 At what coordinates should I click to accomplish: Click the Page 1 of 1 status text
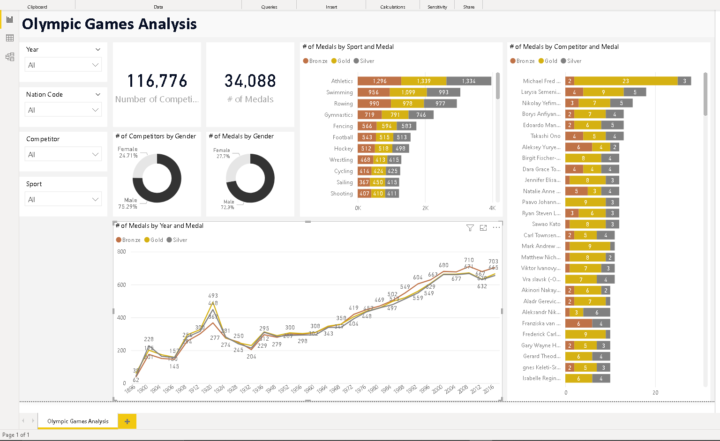click(x=16, y=435)
